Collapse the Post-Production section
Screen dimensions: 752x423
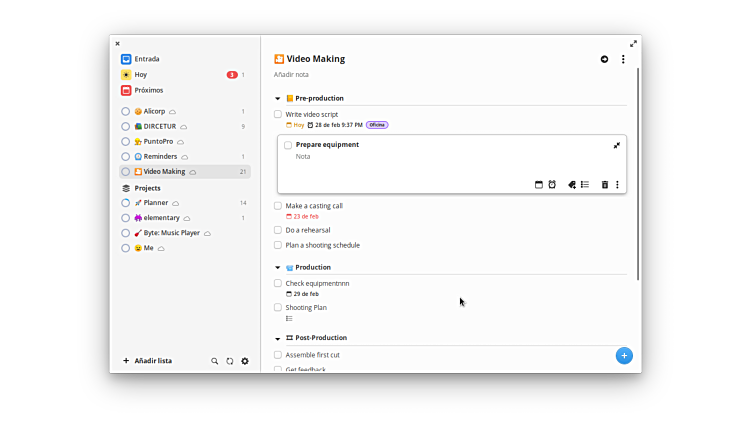point(278,338)
